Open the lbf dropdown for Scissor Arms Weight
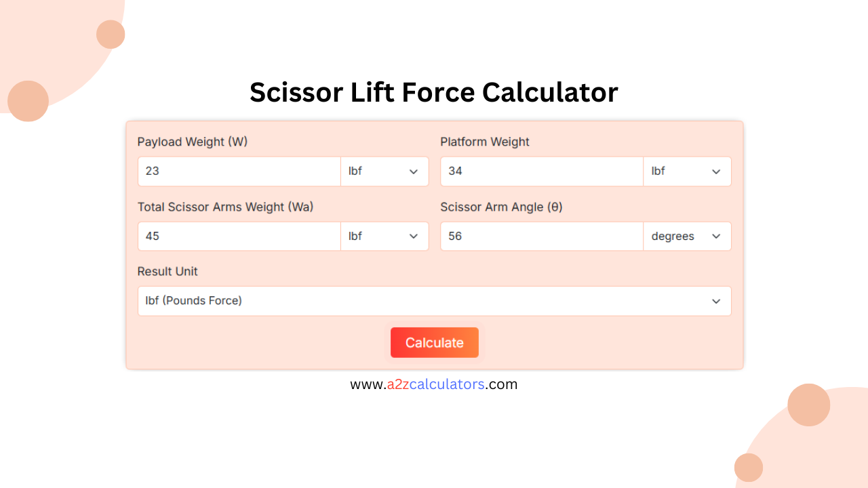 [384, 236]
